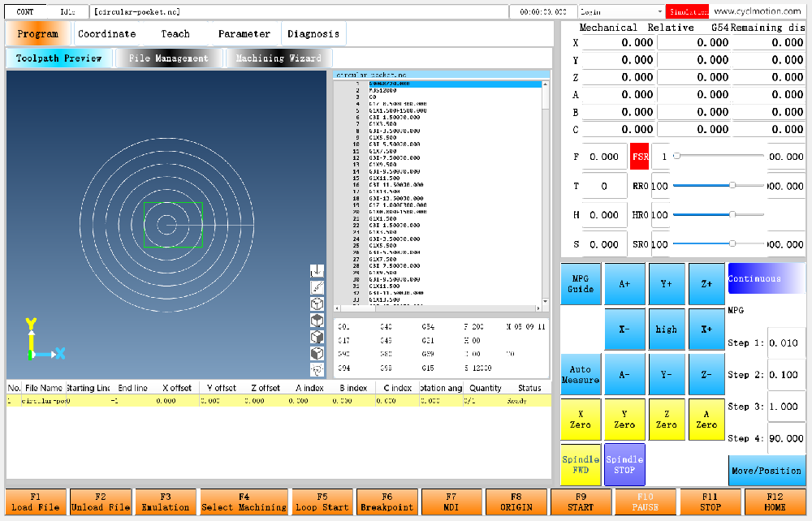
Task: Toggle the red Simulation mode indicator
Action: (x=687, y=11)
